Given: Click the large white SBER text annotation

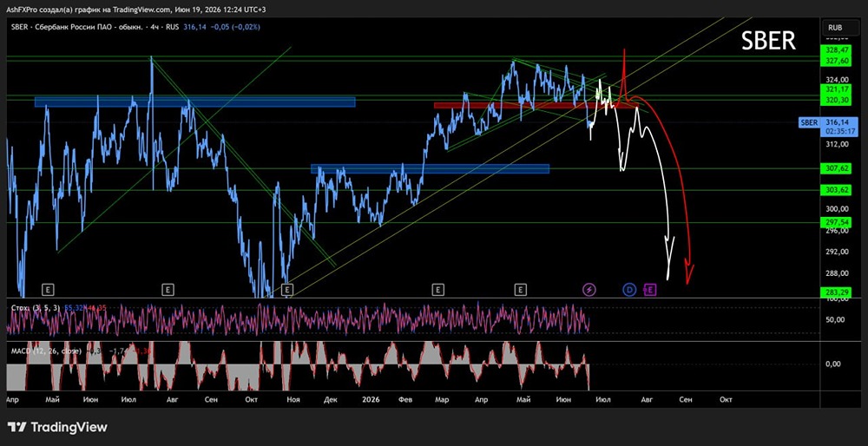Looking at the screenshot, I should point(768,41).
